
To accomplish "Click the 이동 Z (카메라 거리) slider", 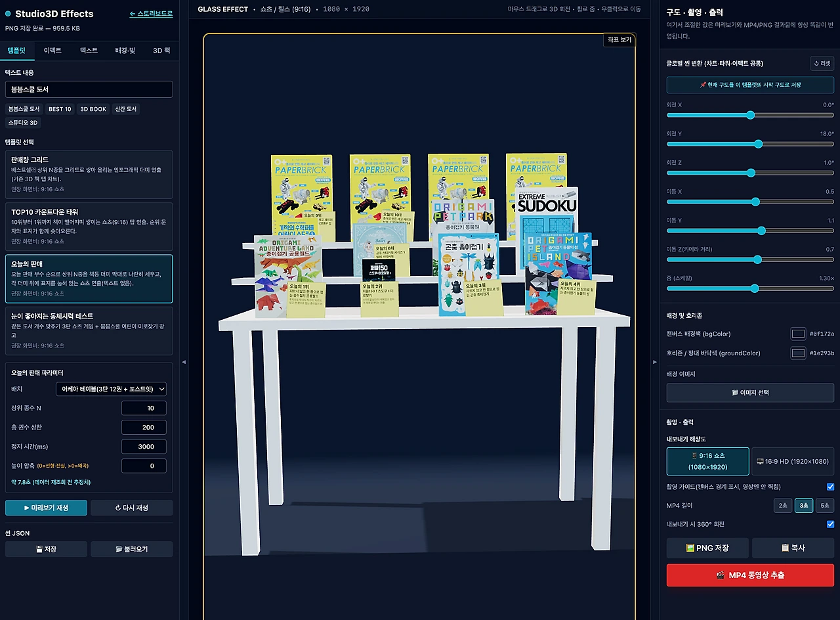I will [750, 259].
